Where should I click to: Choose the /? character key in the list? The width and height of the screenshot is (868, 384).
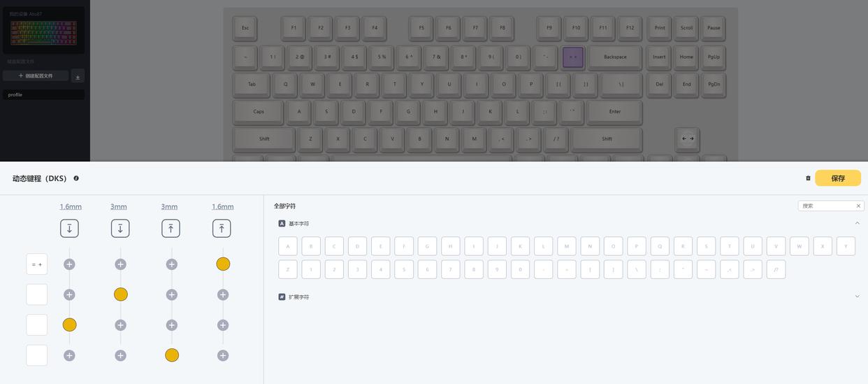pyautogui.click(x=776, y=269)
